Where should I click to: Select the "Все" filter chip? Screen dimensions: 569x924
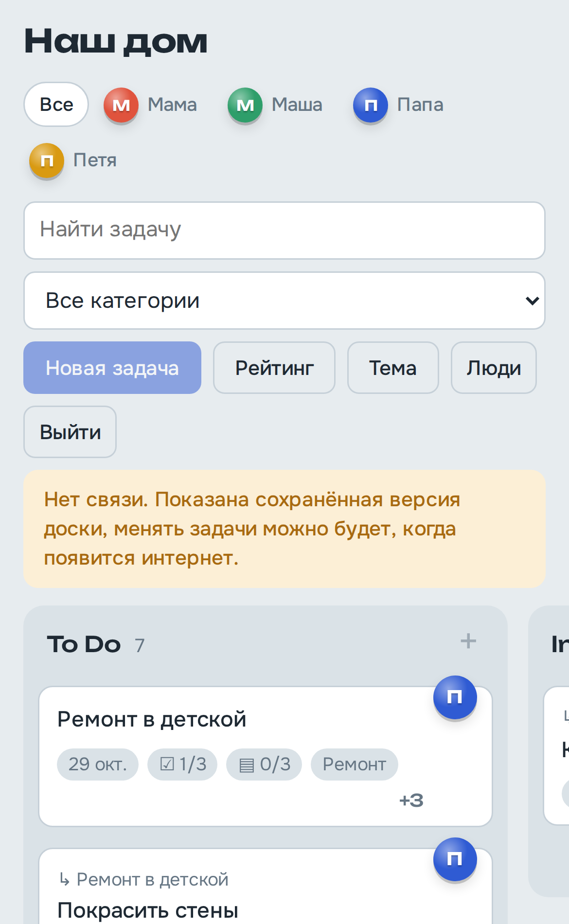click(x=56, y=105)
